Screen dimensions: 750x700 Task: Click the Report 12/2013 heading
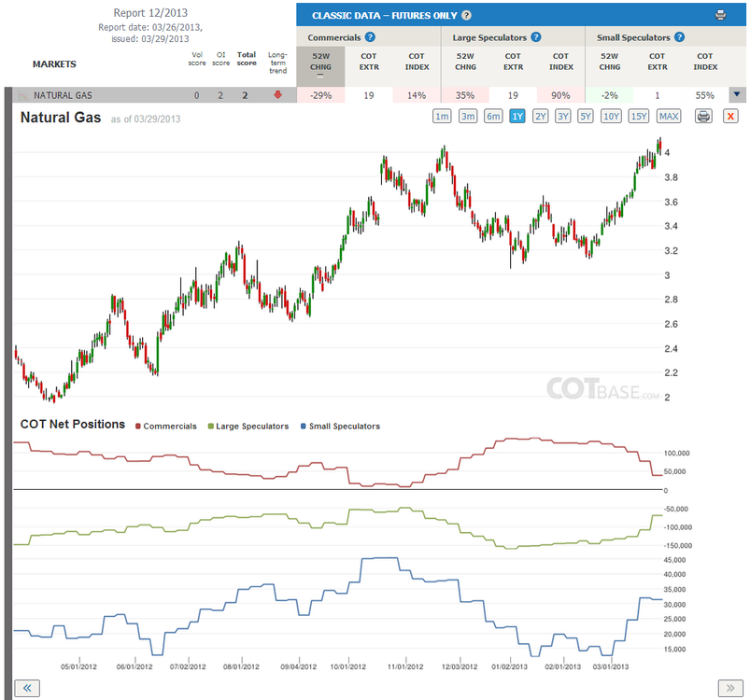tap(150, 13)
